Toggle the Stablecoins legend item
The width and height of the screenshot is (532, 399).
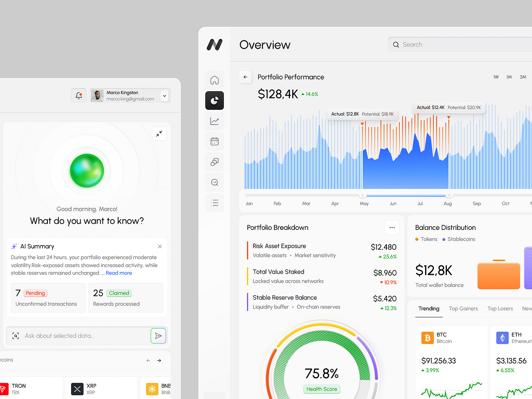click(x=459, y=239)
